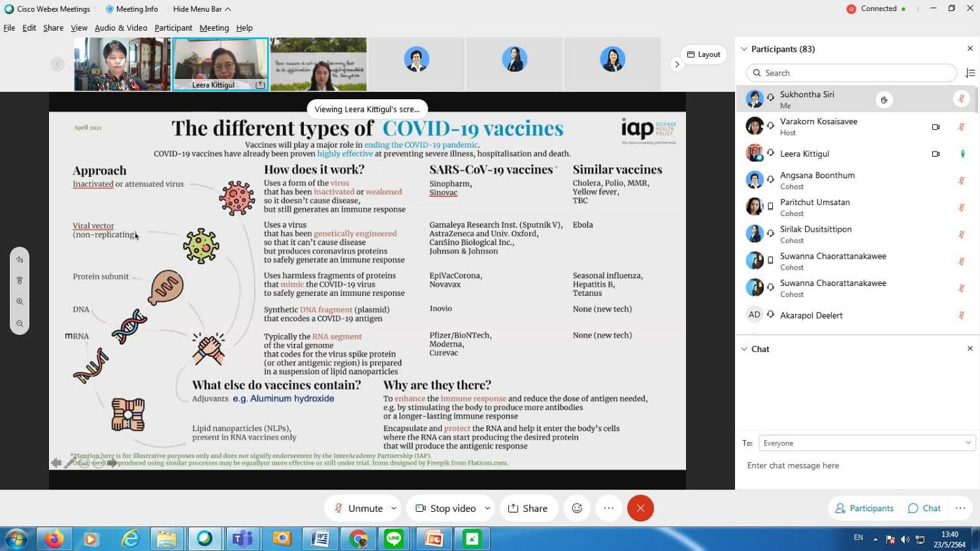This screenshot has width=980, height=551.
Task: Open the Layout options button
Action: click(x=704, y=55)
